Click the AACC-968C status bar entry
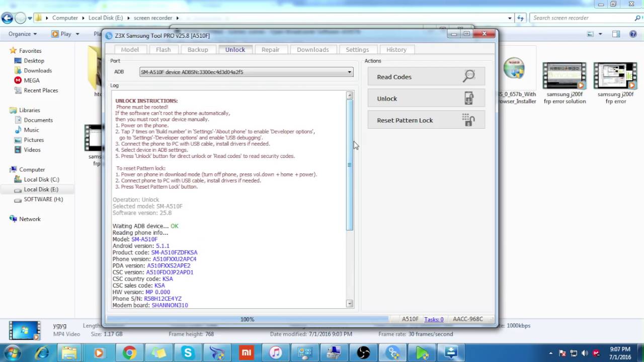Screen dimensions: 644x362 pyautogui.click(x=467, y=319)
